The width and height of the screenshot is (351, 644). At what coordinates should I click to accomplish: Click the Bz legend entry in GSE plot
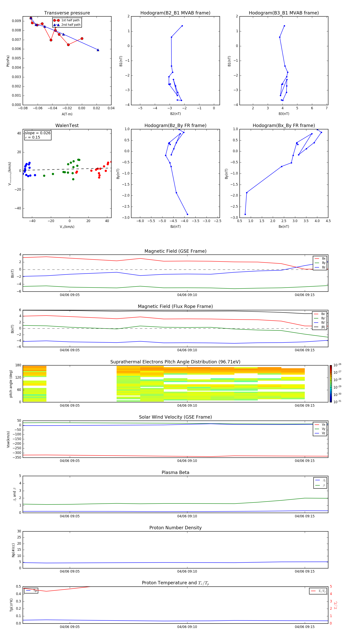[x=320, y=267]
